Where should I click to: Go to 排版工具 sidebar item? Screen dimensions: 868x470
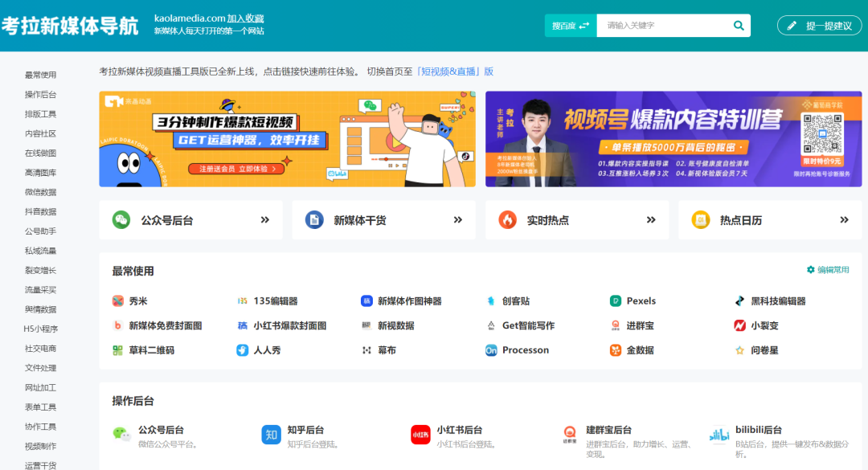40,114
